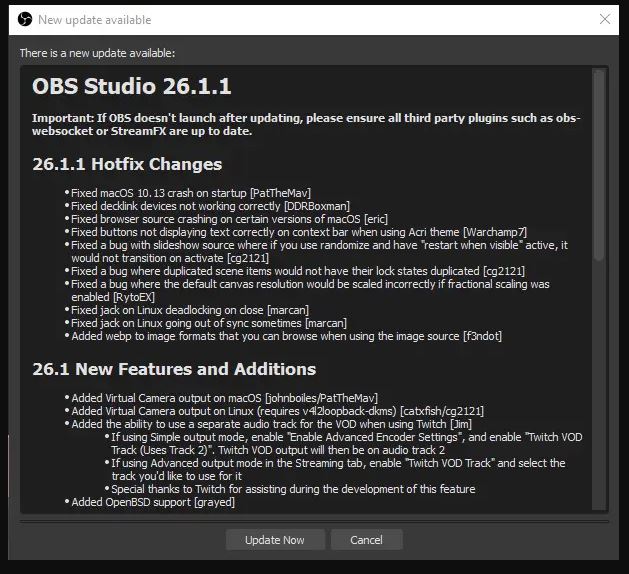Click 'Added Virtual Camera output on Linux' line
The height and width of the screenshot is (574, 629).
[278, 411]
